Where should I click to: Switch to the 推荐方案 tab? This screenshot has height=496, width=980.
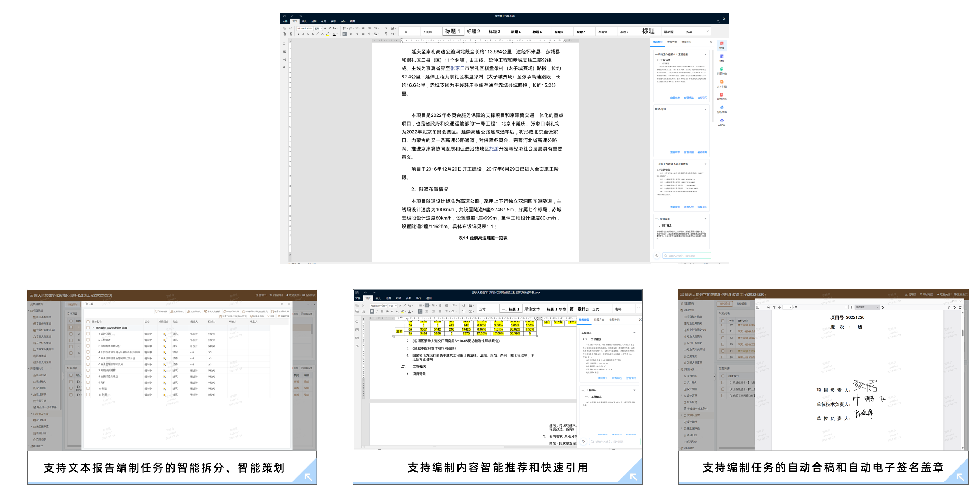[x=671, y=42]
